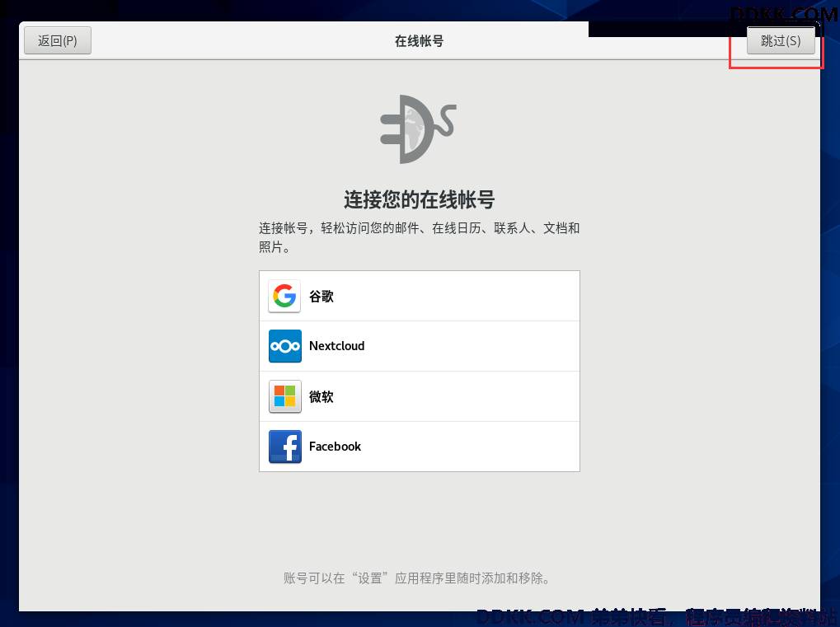Go back with the 返回(P) button
Viewport: 840px width, 627px height.
coord(58,40)
